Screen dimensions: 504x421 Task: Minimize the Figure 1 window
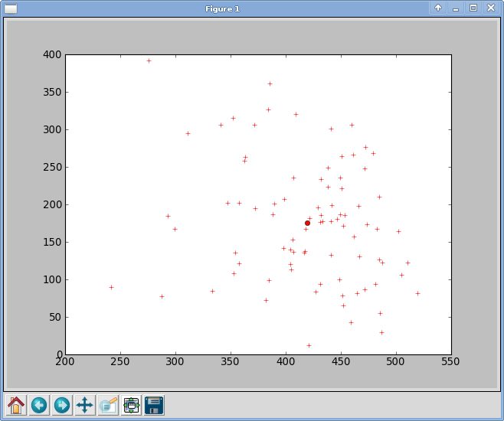[456, 8]
